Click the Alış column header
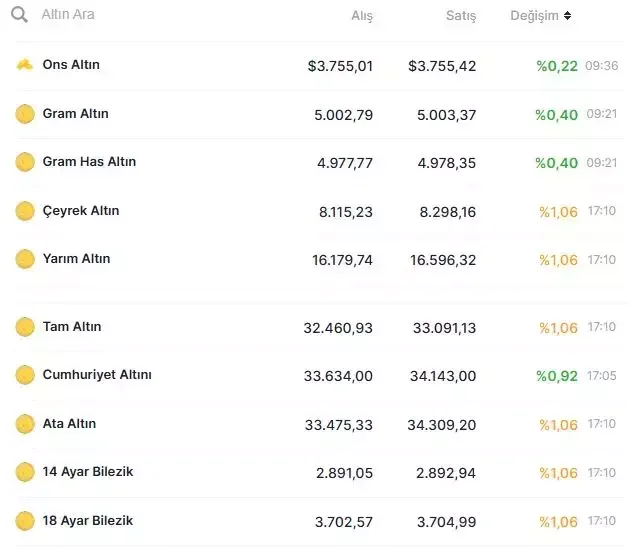The height and width of the screenshot is (548, 636). [361, 16]
